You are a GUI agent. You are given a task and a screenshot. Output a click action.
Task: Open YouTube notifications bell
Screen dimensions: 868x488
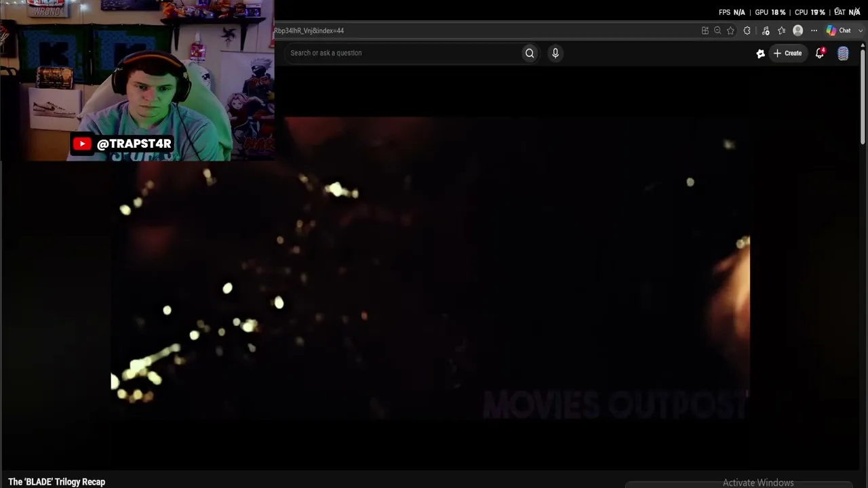(820, 53)
